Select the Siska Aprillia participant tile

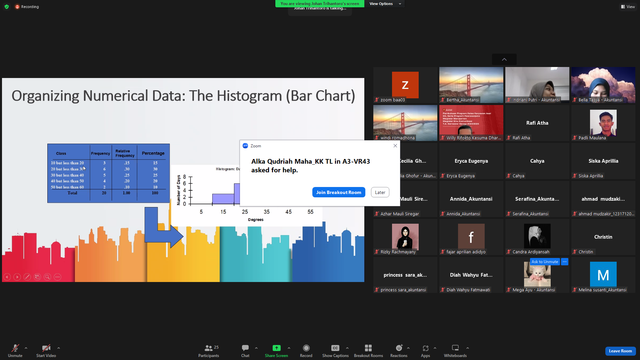603,161
